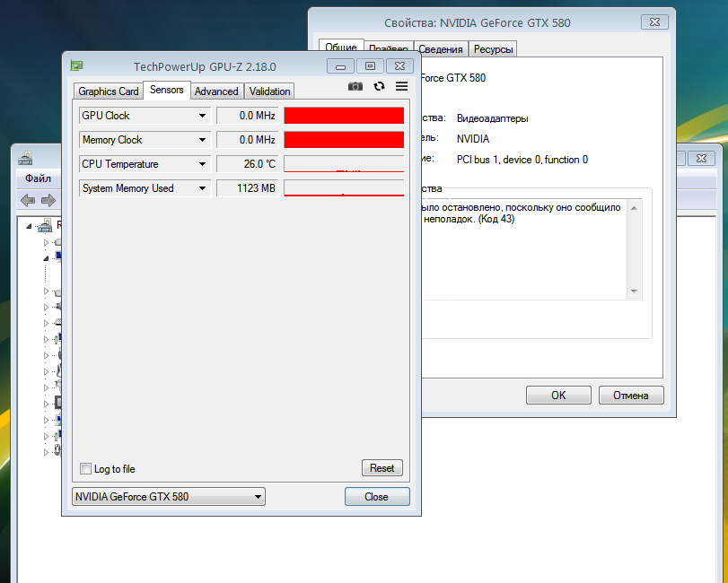
Task: Close the GTX 580 properties dialog with X
Action: pyautogui.click(x=654, y=22)
